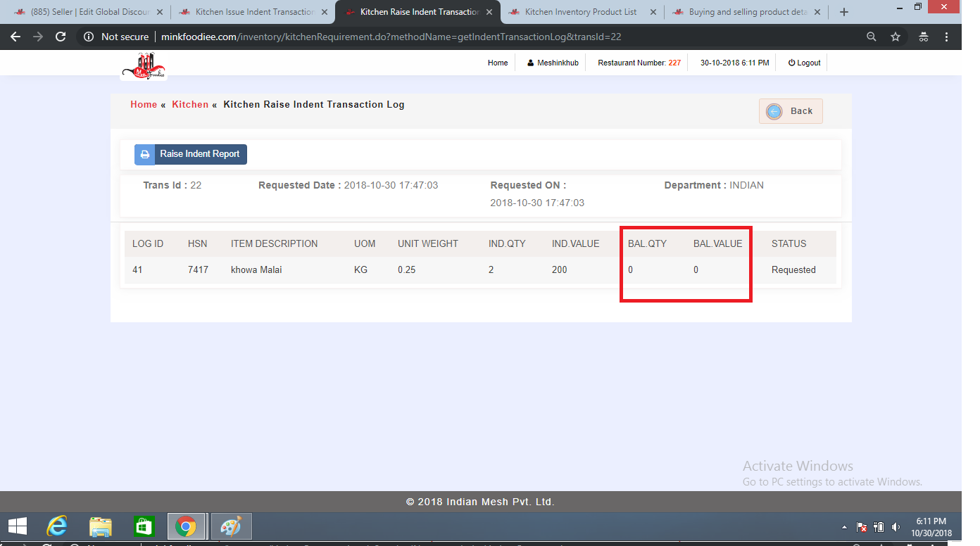Open Windows Store from taskbar
980x546 pixels.
[x=144, y=526]
